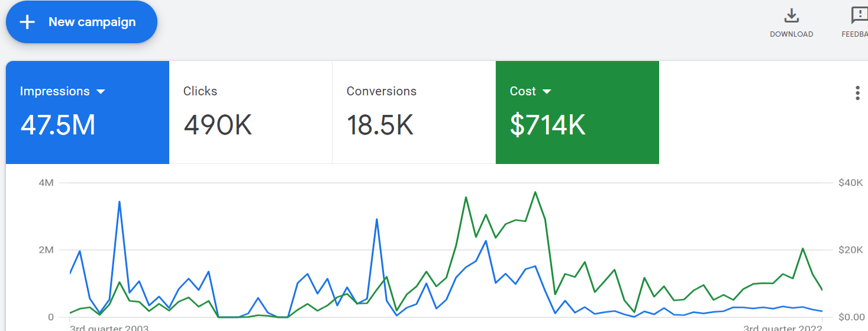868x331 pixels.
Task: Click the plus icon in New campaign
Action: pos(27,23)
